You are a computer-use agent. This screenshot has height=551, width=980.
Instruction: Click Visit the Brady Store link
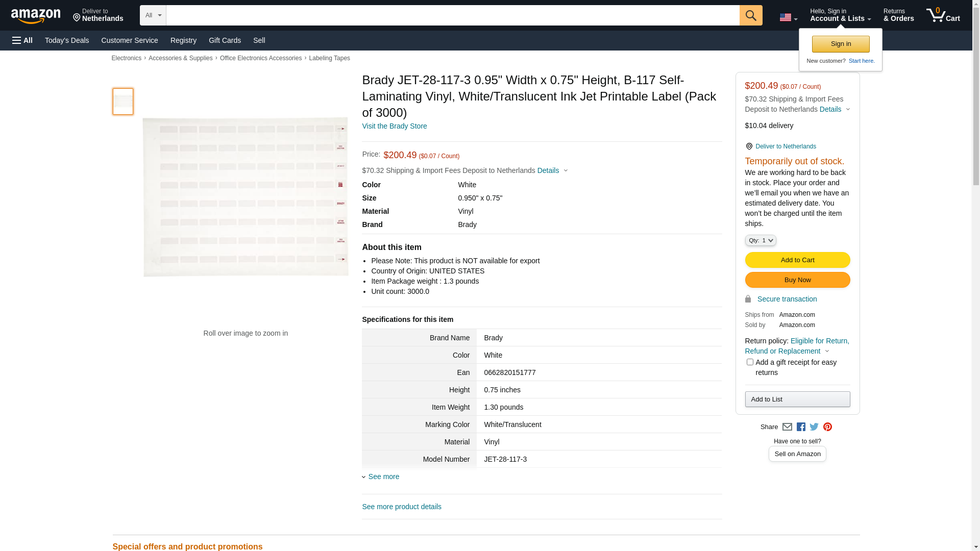point(394,126)
